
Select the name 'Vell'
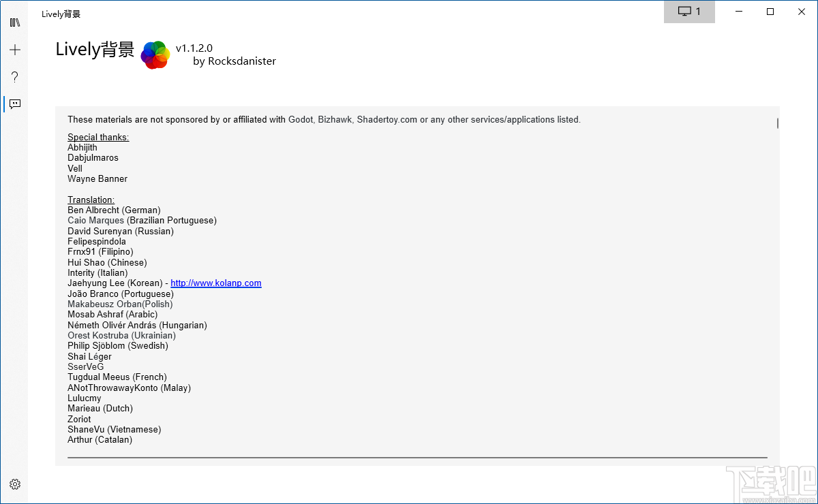75,168
